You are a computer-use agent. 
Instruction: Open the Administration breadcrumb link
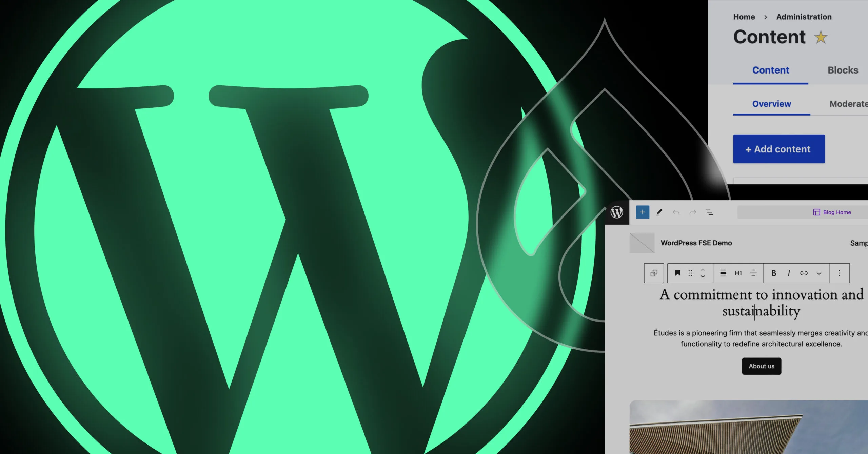tap(804, 17)
